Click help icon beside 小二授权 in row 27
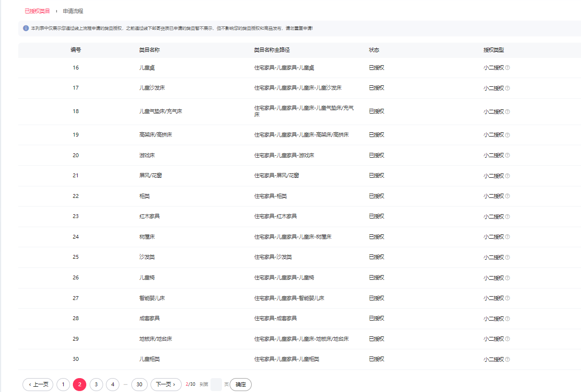Image resolution: width=581 pixels, height=392 pixels. point(507,298)
